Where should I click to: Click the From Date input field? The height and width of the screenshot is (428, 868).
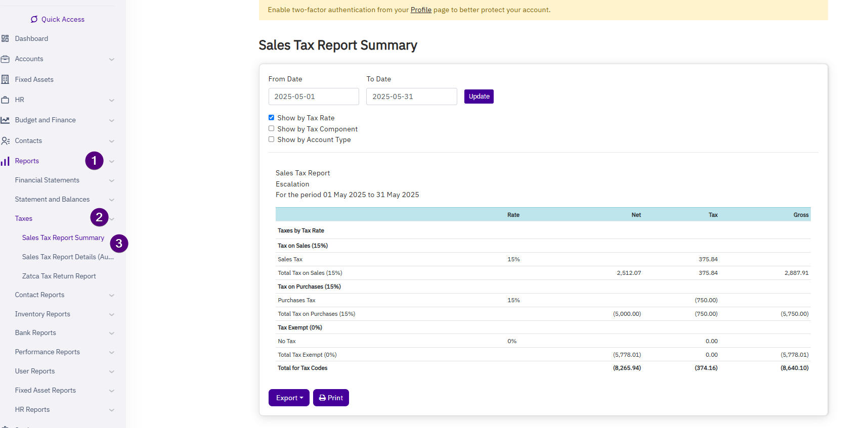click(x=314, y=97)
